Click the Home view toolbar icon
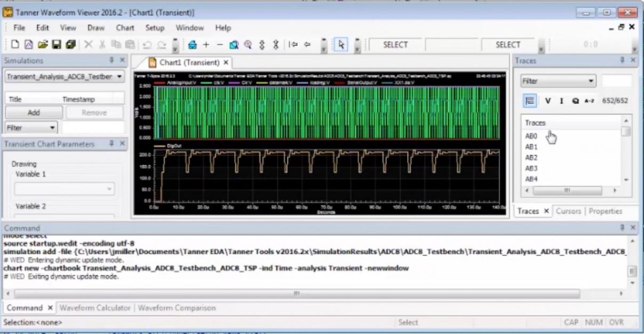This screenshot has width=644, height=334. [193, 45]
